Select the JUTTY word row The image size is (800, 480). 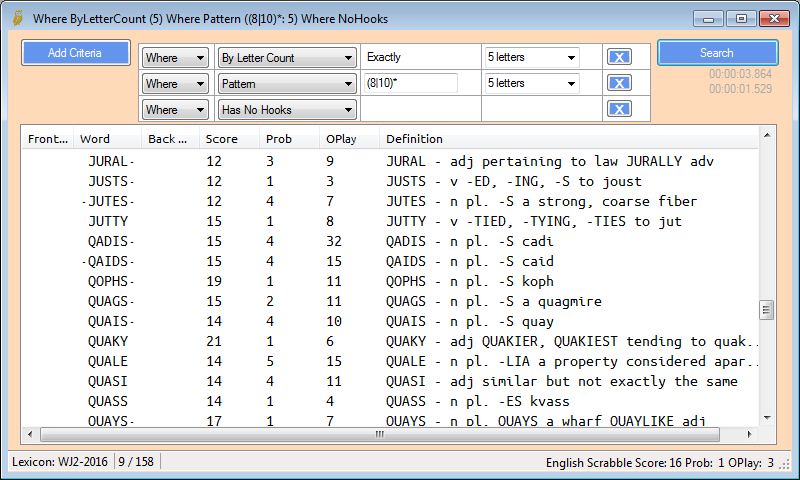point(390,221)
